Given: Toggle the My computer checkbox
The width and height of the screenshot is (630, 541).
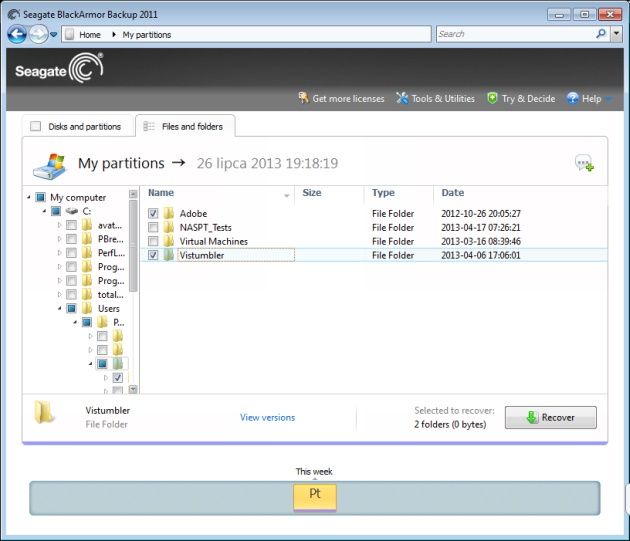Looking at the screenshot, I should coord(41,197).
